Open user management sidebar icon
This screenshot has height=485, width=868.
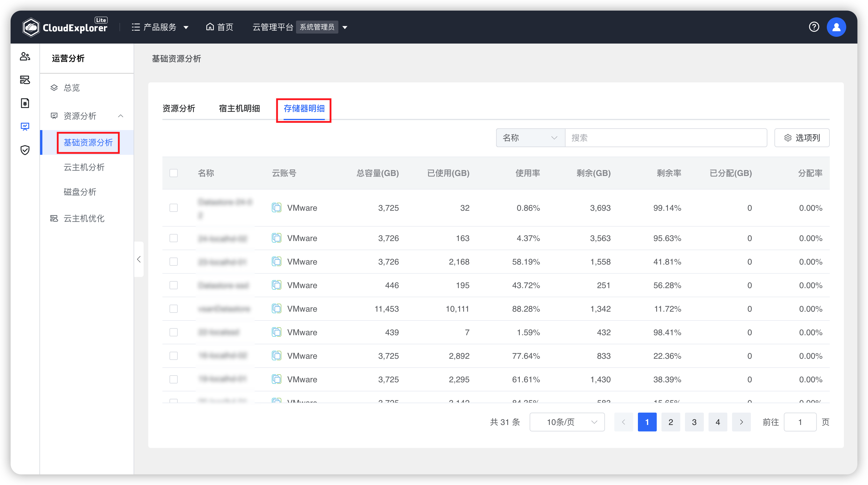25,56
